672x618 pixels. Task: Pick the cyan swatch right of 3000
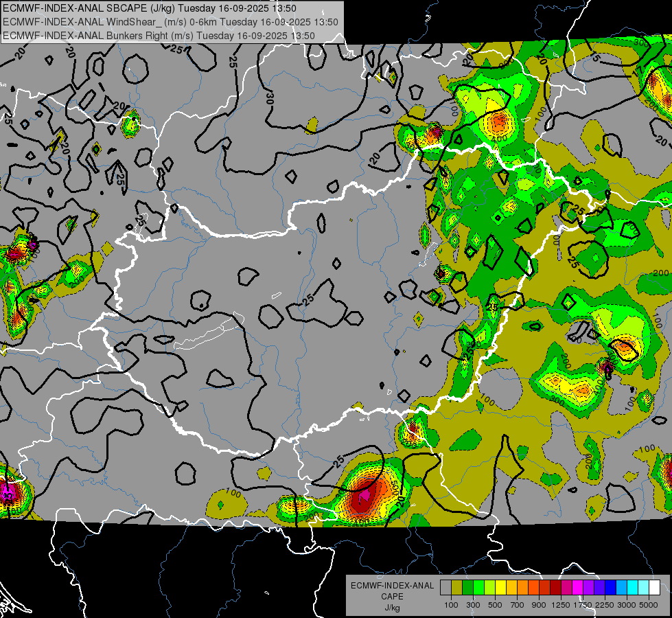point(633,587)
